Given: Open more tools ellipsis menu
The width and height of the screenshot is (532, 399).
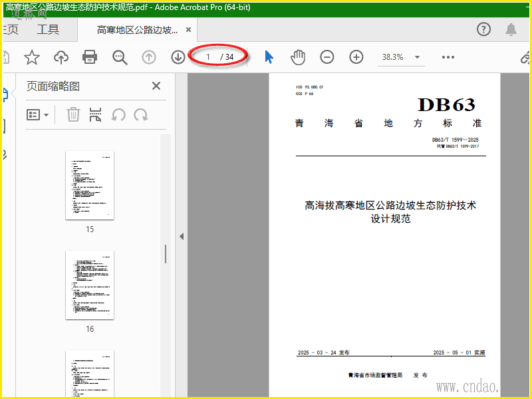Looking at the screenshot, I should [448, 57].
